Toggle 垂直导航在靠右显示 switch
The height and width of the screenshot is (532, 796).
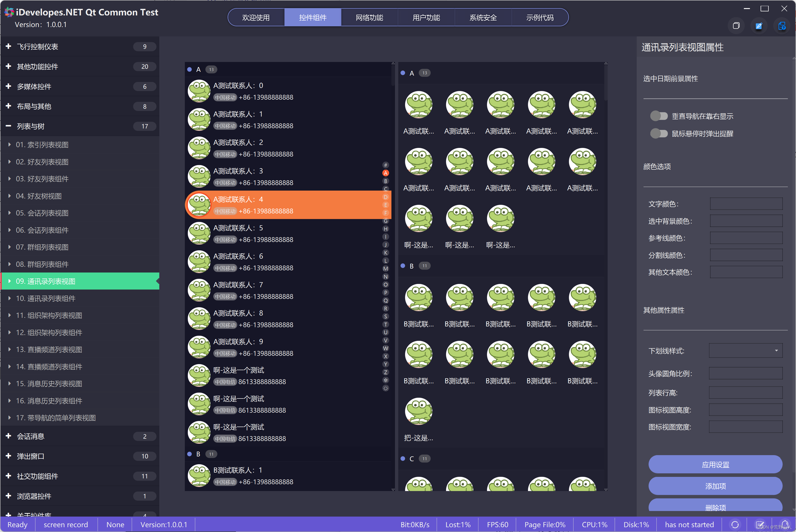pyautogui.click(x=659, y=116)
